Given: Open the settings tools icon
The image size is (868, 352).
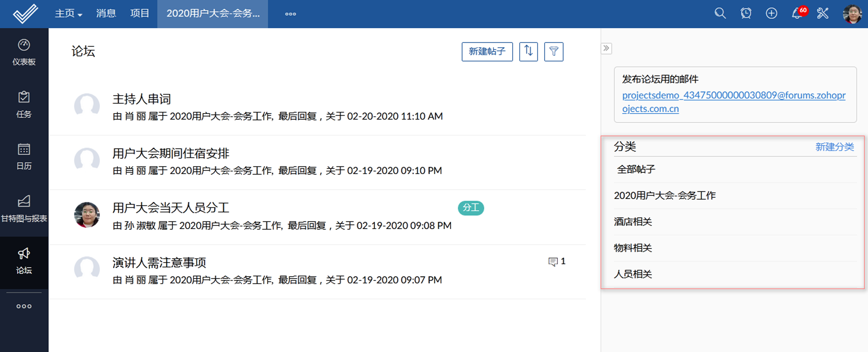Looking at the screenshot, I should (822, 13).
